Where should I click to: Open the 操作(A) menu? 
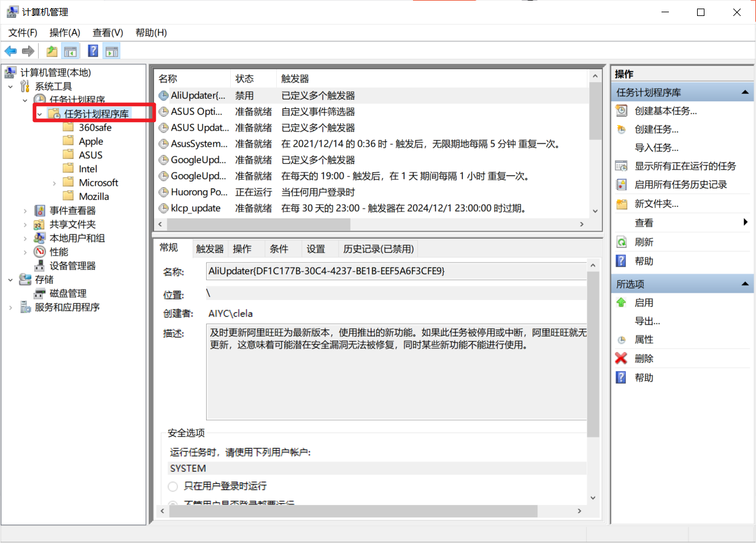click(x=65, y=33)
